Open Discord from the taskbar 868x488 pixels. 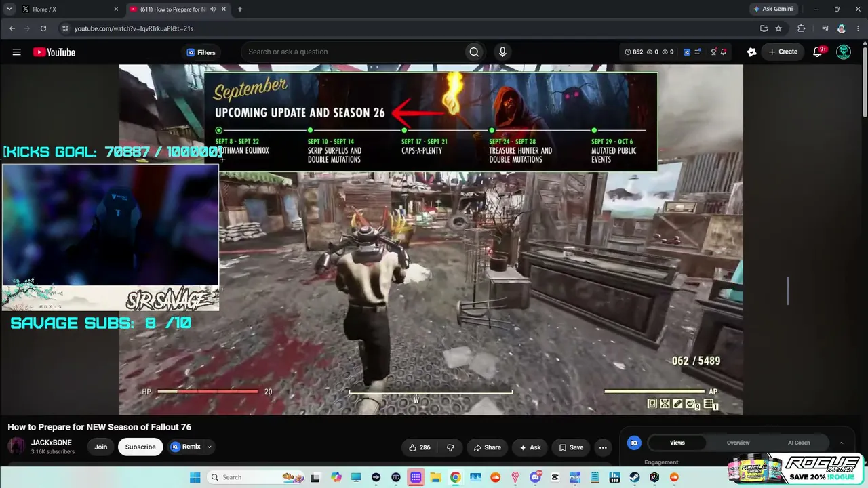[536, 477]
